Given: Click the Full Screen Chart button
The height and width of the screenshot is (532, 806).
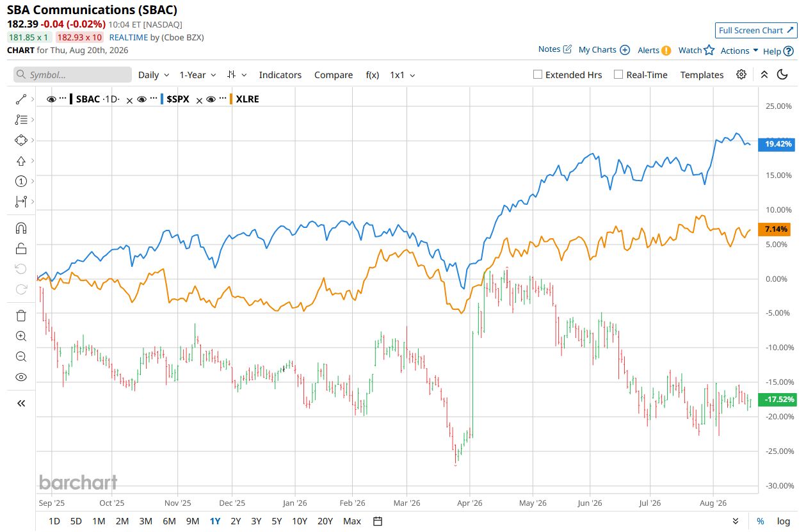Looking at the screenshot, I should (x=756, y=30).
